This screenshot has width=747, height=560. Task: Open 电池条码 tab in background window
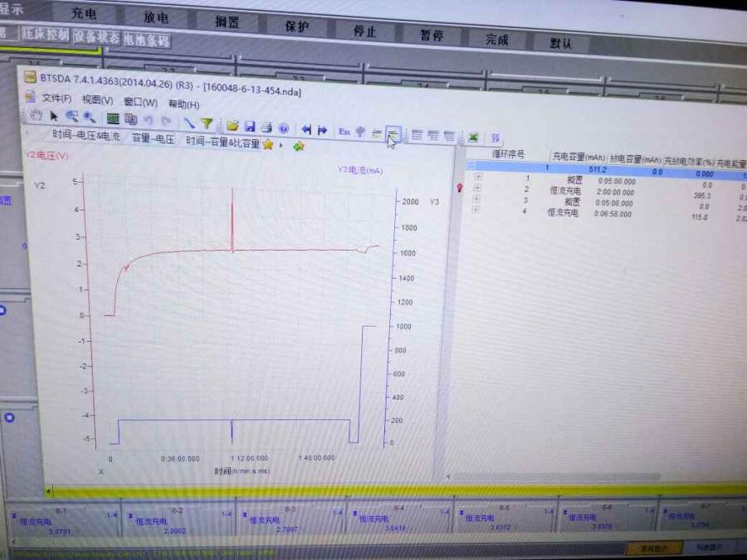[147, 40]
